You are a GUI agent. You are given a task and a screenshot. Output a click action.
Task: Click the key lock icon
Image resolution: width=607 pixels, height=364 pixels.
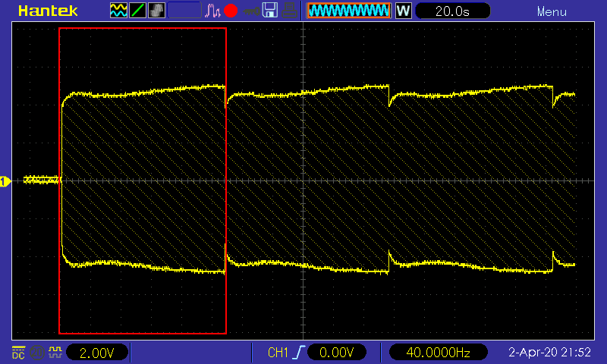pos(251,11)
